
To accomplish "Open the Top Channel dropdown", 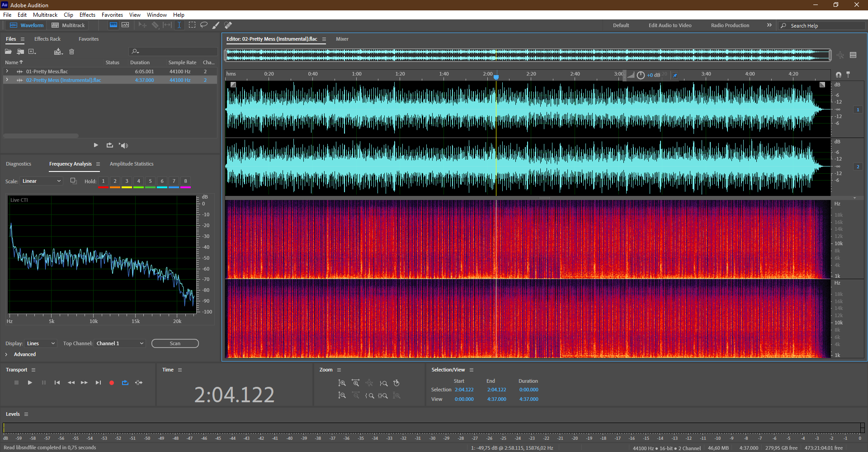I will (x=120, y=343).
